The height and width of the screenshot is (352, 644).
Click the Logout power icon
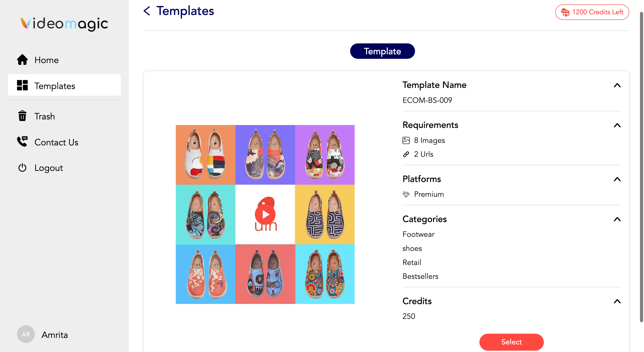click(22, 168)
